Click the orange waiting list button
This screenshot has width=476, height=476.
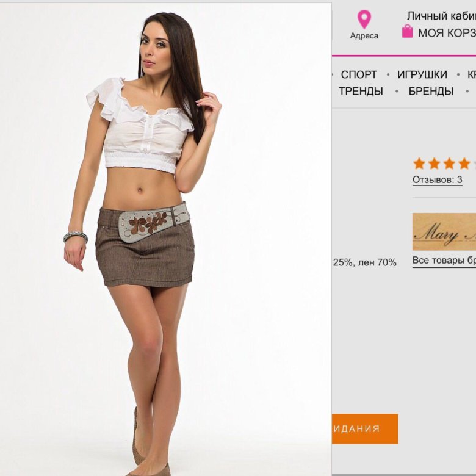click(x=365, y=428)
